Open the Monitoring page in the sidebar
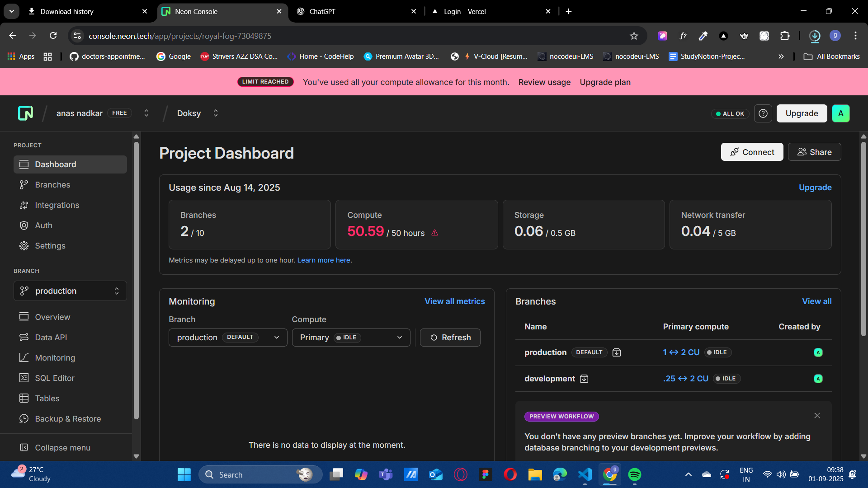868x488 pixels. click(x=70, y=358)
